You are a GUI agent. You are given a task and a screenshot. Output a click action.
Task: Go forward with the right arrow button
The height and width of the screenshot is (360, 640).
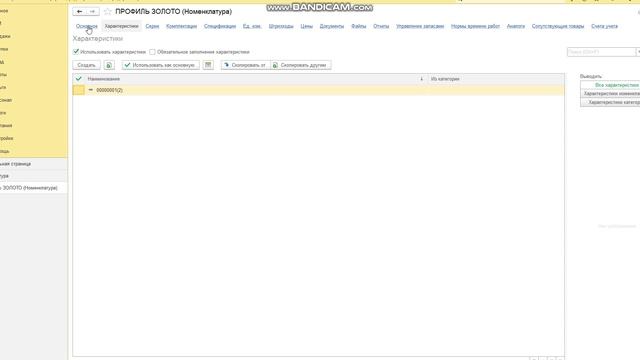coord(93,11)
